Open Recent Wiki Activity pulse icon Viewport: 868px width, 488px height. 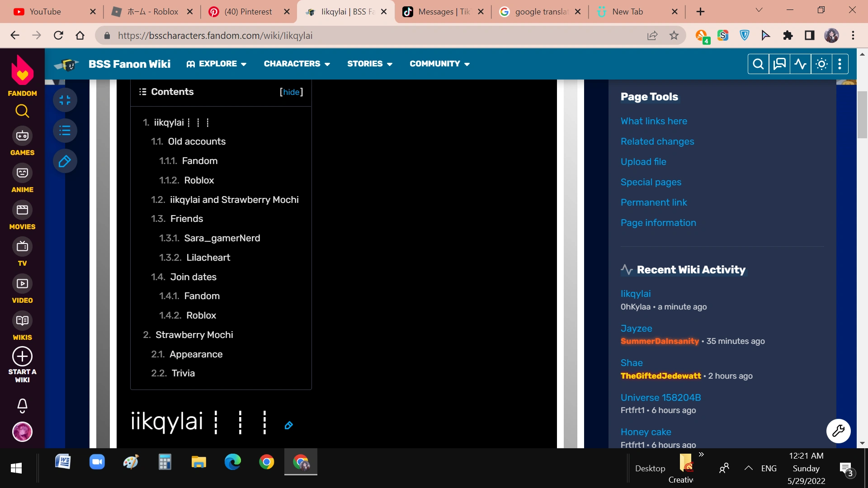pos(800,64)
